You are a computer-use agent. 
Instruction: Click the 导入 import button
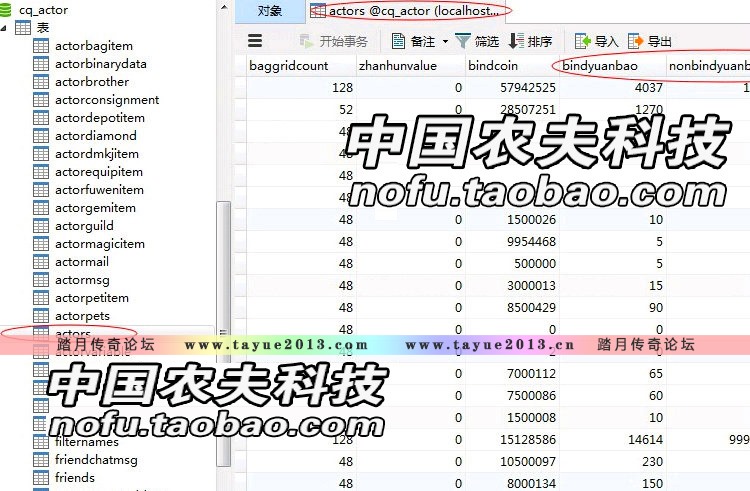(x=596, y=41)
